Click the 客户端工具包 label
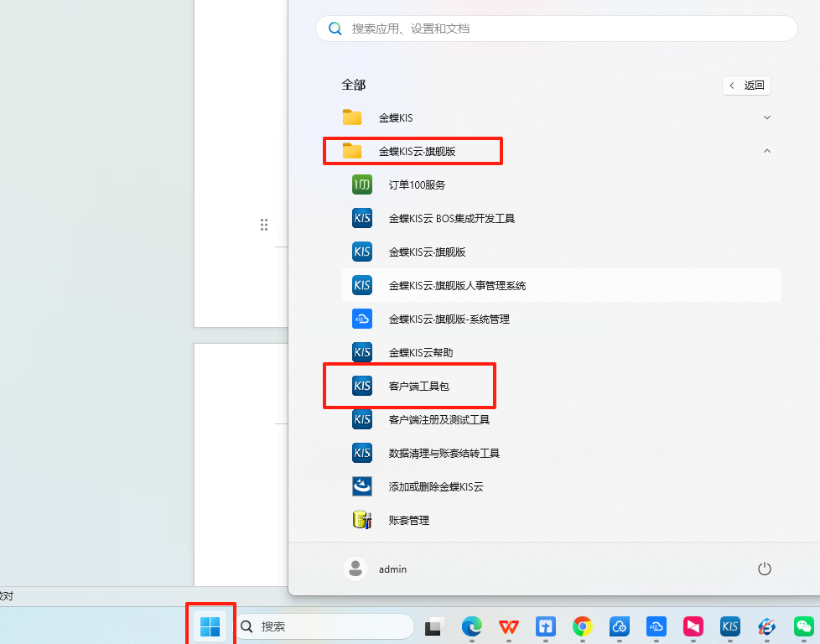The image size is (820, 644). [419, 386]
